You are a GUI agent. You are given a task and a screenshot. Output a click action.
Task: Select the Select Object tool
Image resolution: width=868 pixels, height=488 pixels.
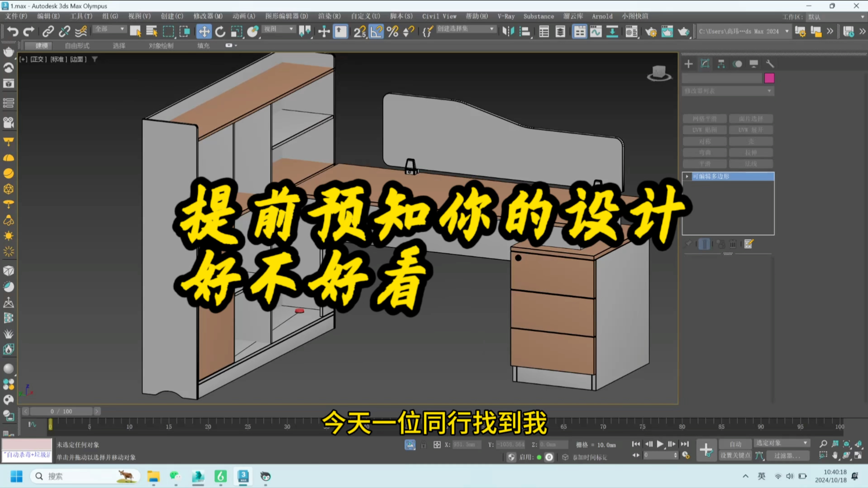pyautogui.click(x=135, y=32)
